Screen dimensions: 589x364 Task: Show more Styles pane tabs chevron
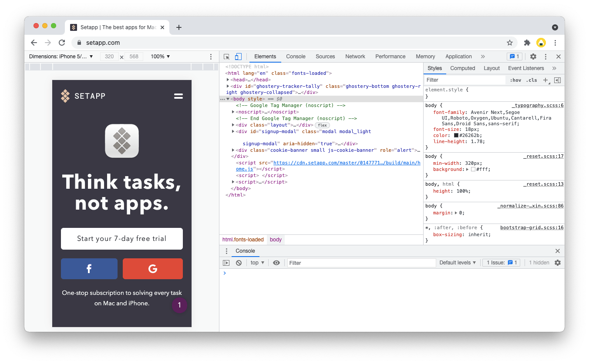[554, 68]
